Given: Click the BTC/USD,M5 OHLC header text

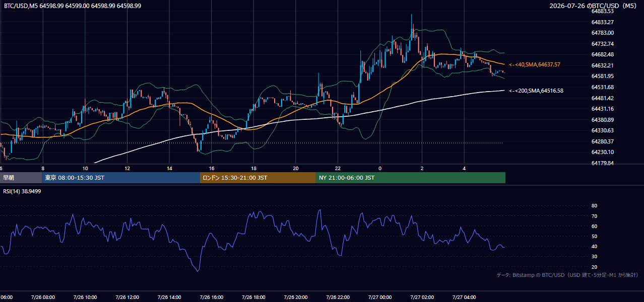Looking at the screenshot, I should point(73,6).
